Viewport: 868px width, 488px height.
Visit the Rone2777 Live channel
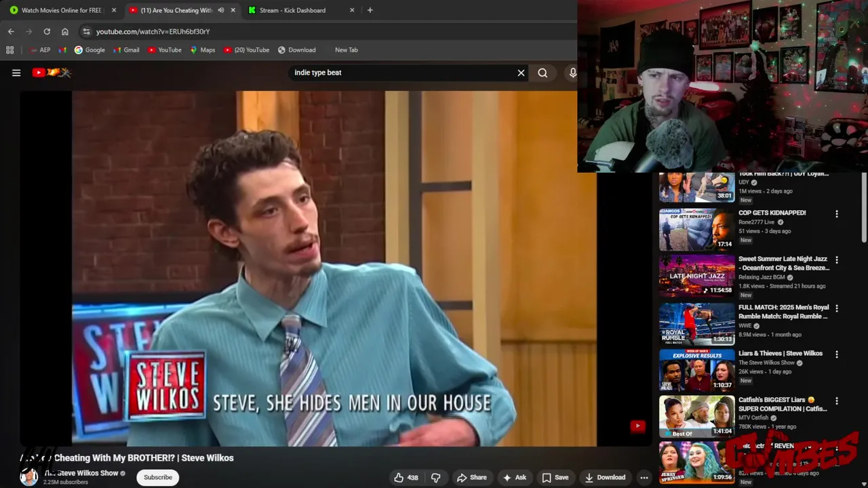coord(756,222)
